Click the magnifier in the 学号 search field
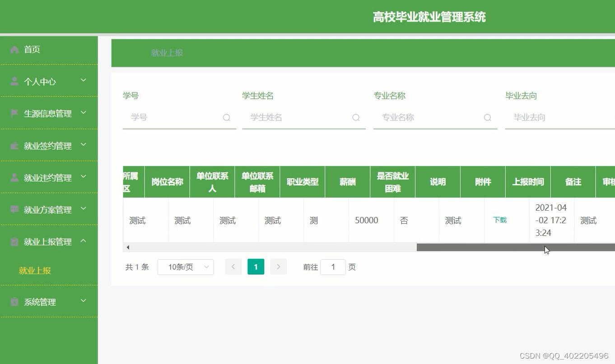The height and width of the screenshot is (364, 615). (226, 117)
